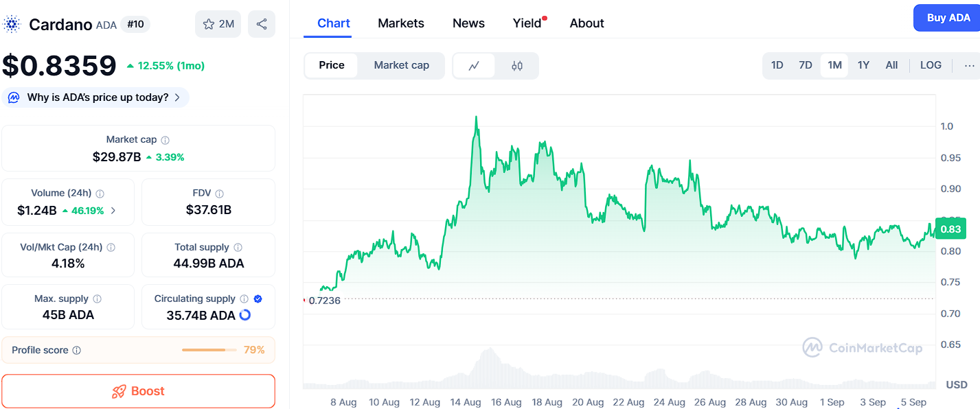Switch to line chart view icon
The height and width of the screenshot is (409, 980).
474,66
